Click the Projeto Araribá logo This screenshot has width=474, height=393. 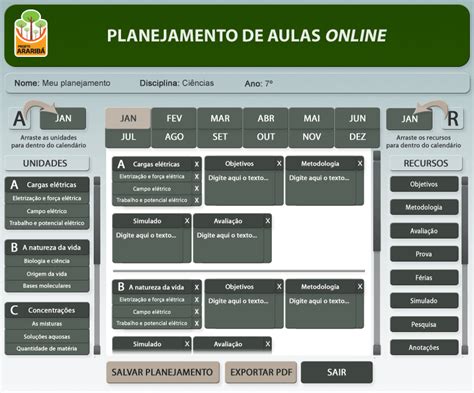click(31, 33)
